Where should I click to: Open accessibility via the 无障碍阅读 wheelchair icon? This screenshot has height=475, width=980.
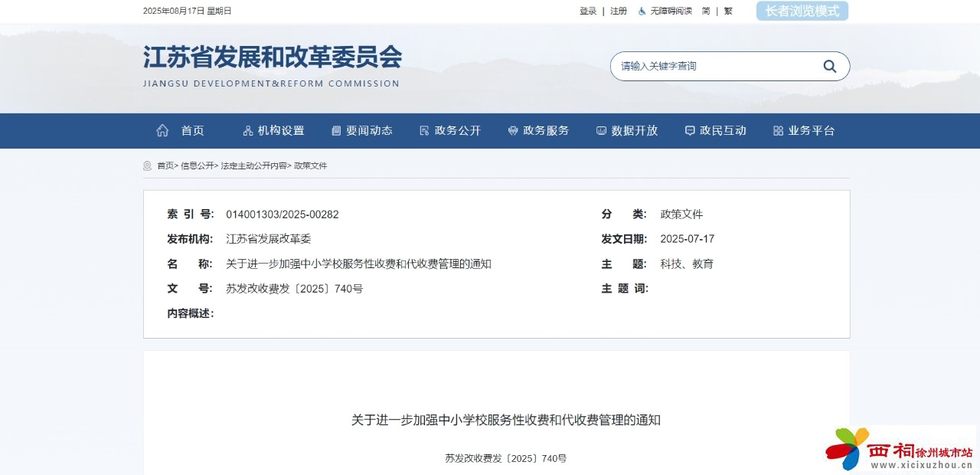[642, 11]
